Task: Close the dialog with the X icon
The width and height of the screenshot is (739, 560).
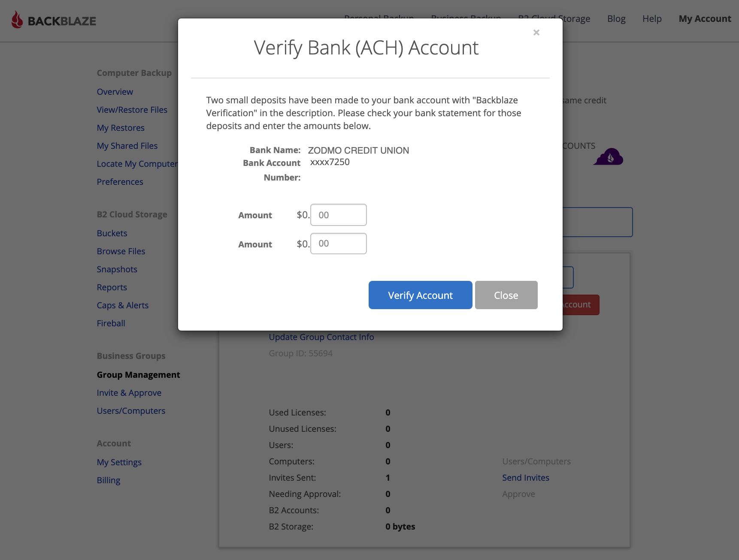Action: 536,33
